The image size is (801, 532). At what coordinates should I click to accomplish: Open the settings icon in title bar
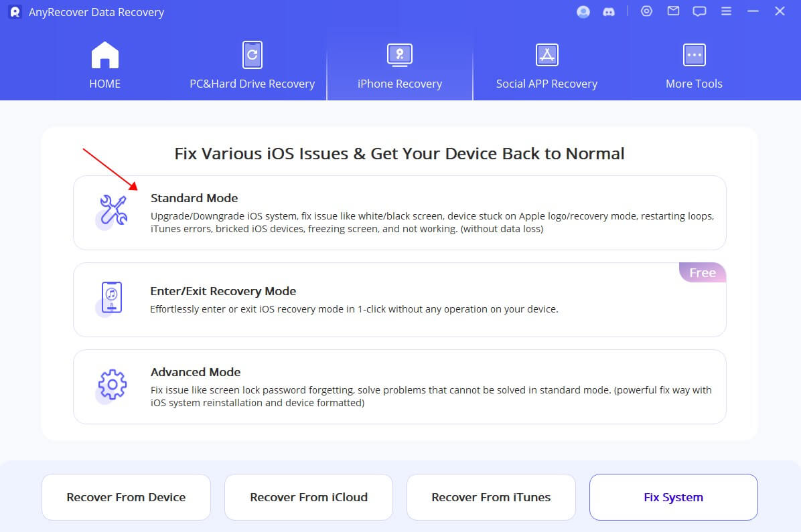pos(646,11)
